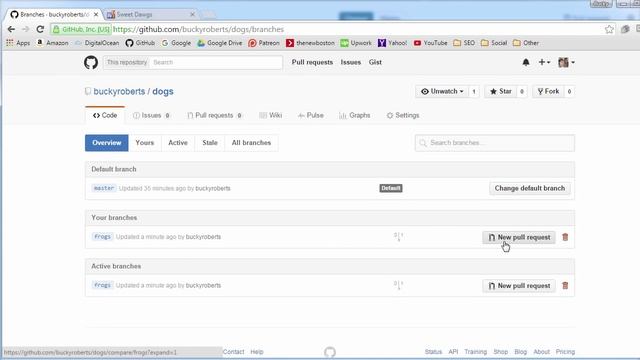The image size is (640, 360).
Task: Click the footer Training link
Action: pyautogui.click(x=476, y=352)
